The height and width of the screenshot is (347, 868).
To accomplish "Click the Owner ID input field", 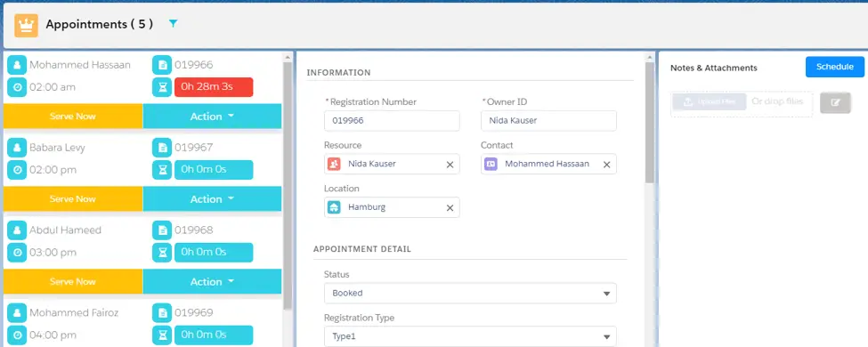I will [x=548, y=121].
